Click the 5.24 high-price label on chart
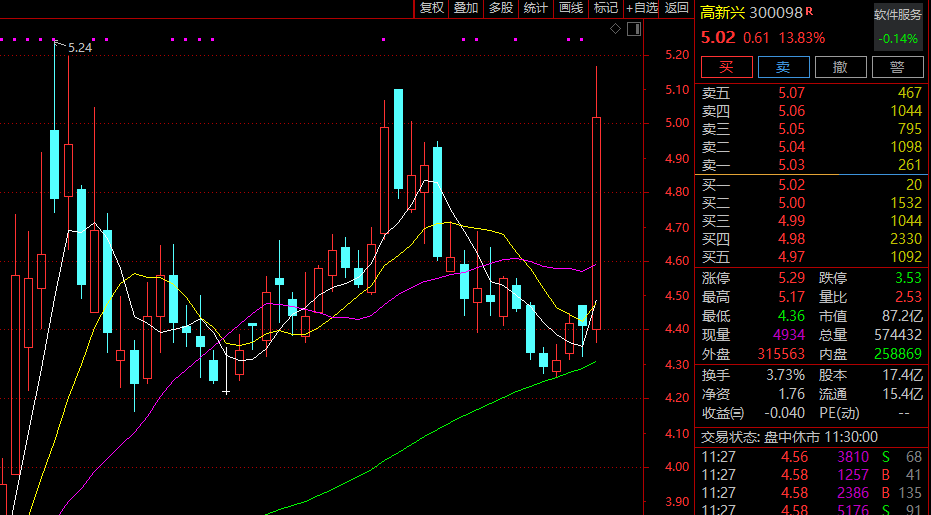The image size is (931, 515). [80, 48]
